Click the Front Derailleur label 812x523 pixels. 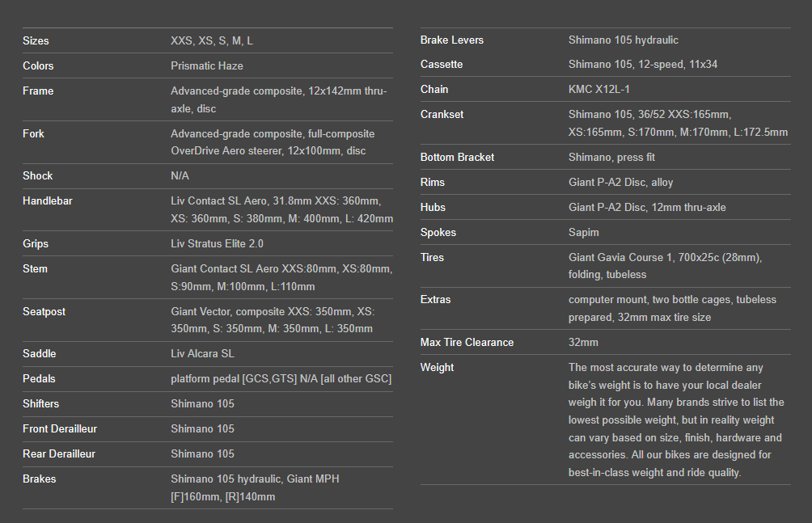[60, 428]
